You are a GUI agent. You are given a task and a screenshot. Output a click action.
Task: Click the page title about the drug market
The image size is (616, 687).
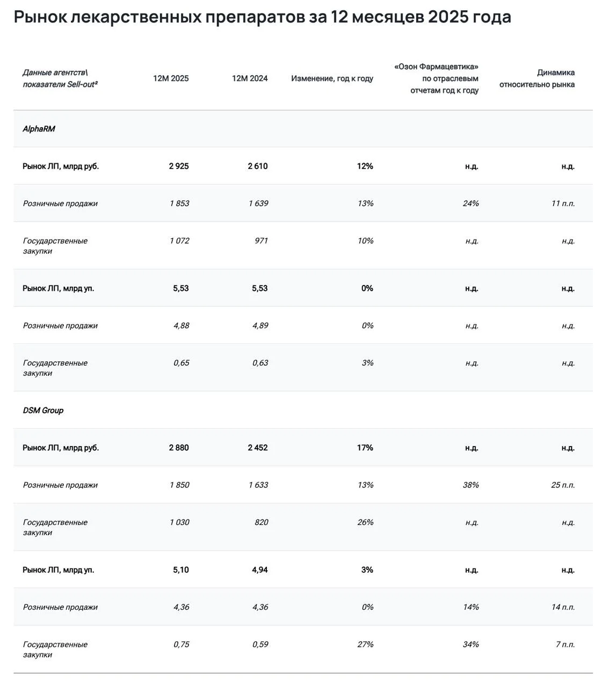(x=262, y=17)
